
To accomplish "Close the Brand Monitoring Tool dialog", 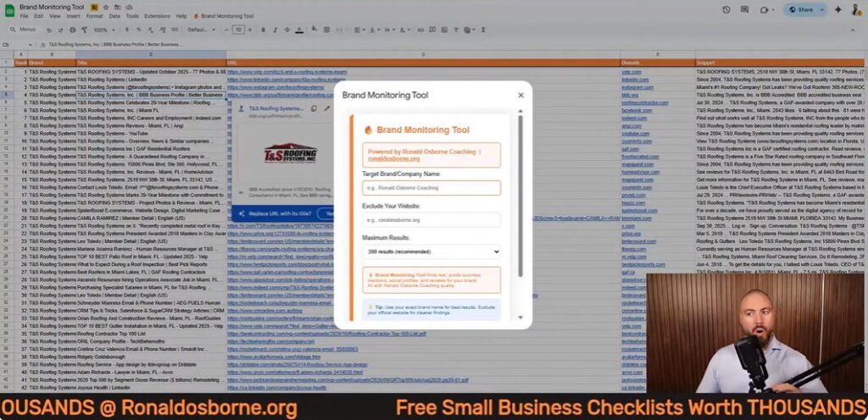I will pyautogui.click(x=520, y=95).
